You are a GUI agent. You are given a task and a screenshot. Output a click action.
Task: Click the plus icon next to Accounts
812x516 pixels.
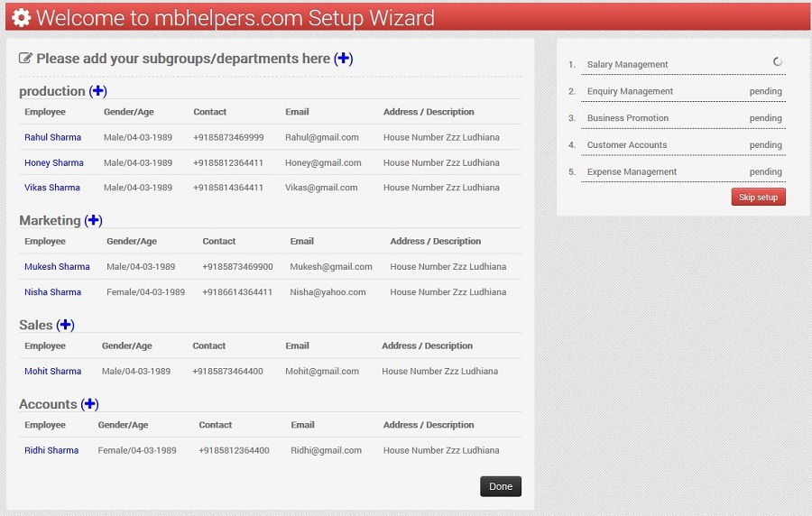pos(89,404)
